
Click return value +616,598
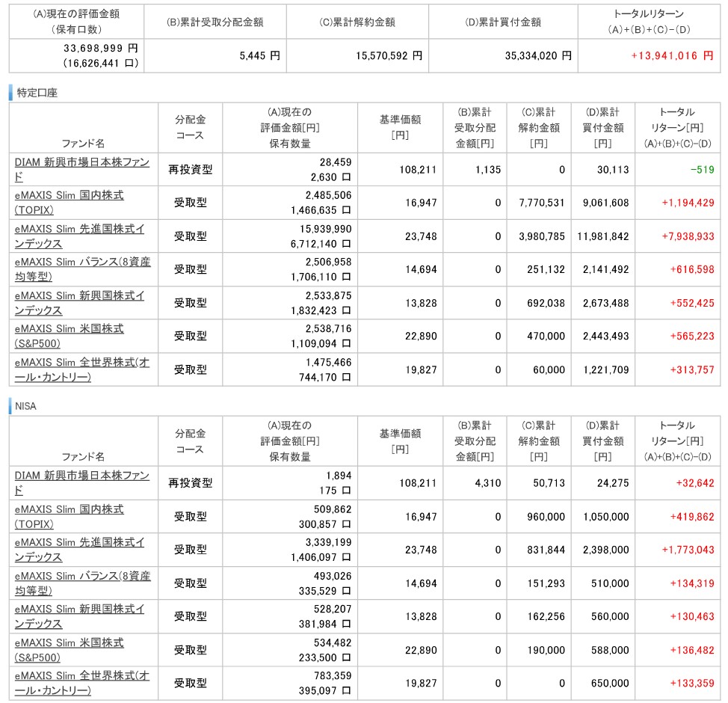coord(692,269)
